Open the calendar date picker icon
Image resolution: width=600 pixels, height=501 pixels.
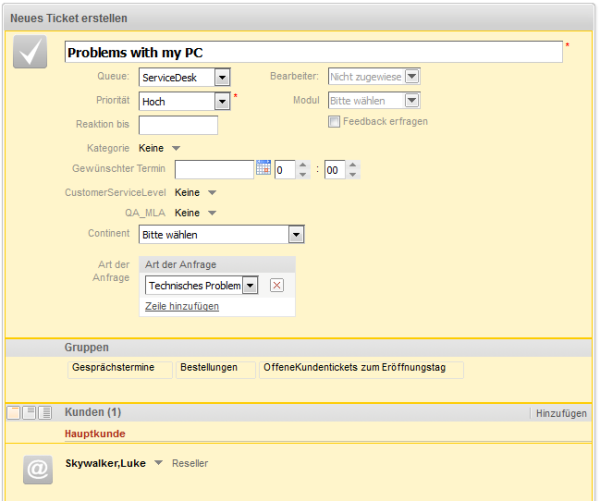(x=263, y=168)
